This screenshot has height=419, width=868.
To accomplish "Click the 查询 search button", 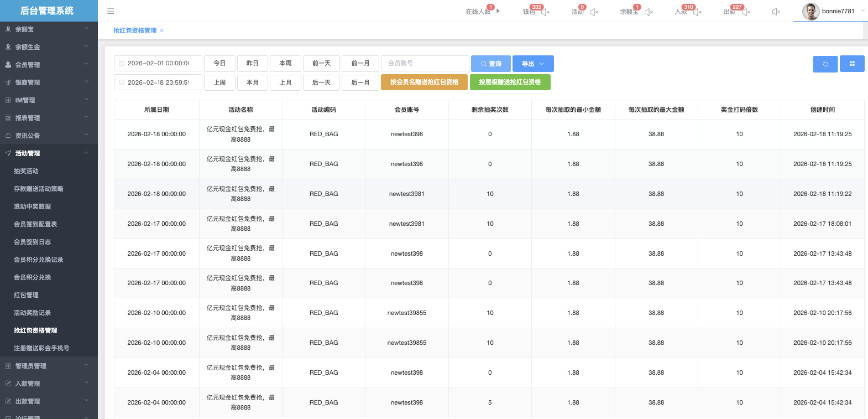I will 490,64.
